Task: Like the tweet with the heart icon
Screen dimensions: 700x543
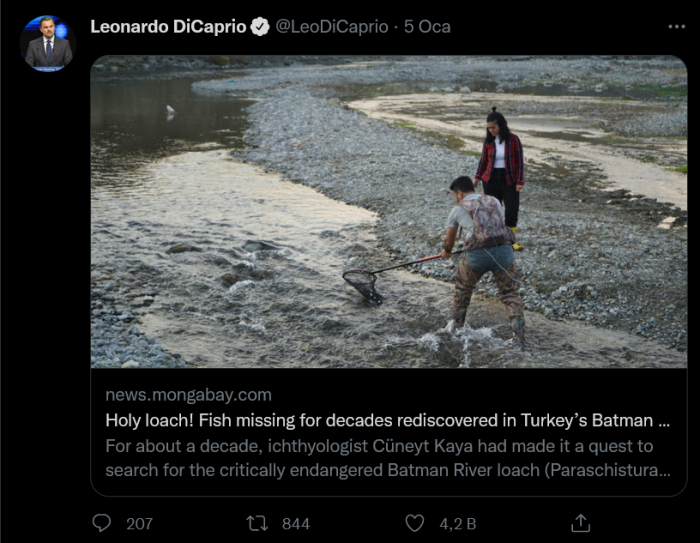Action: pyautogui.click(x=415, y=523)
